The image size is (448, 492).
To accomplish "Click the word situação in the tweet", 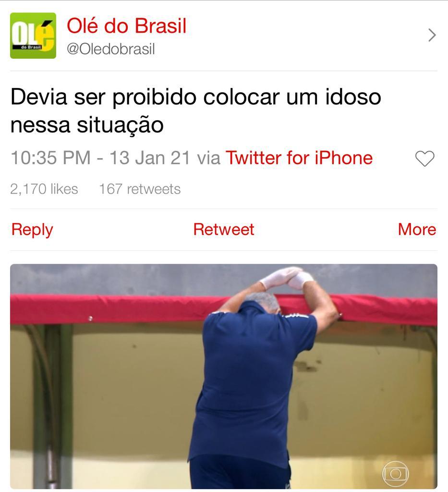I will tap(120, 125).
